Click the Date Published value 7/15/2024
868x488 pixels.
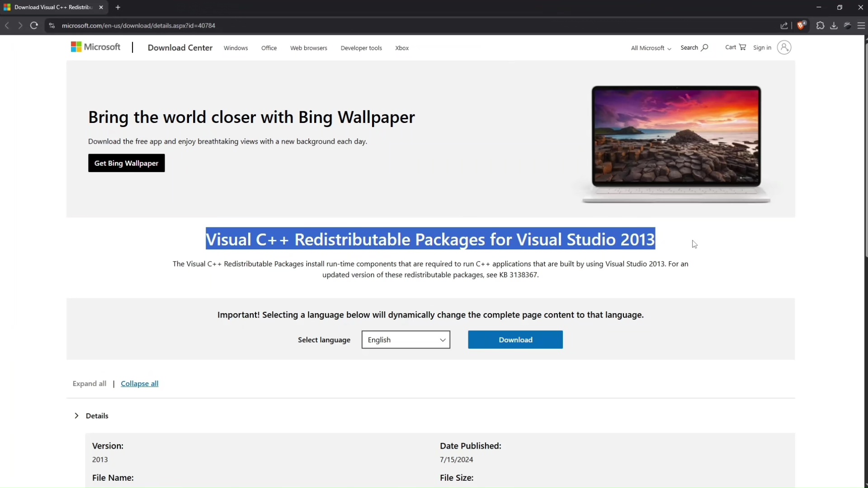point(457,460)
